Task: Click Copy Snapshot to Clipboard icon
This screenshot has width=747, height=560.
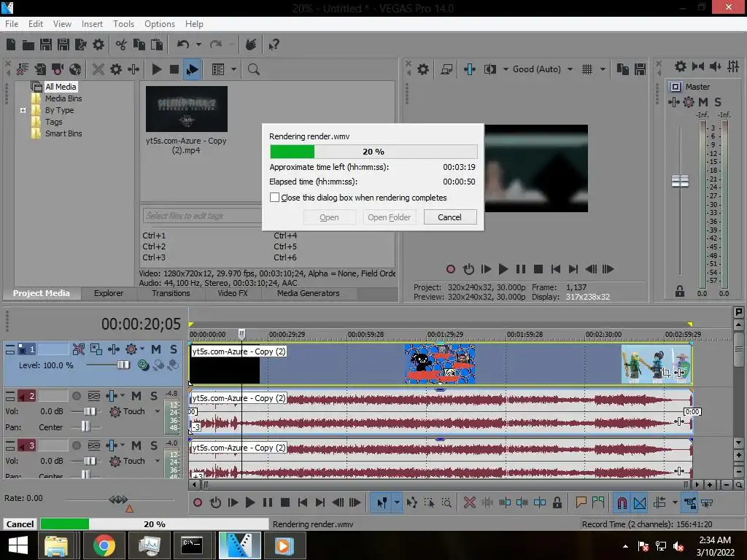Action: coord(622,69)
